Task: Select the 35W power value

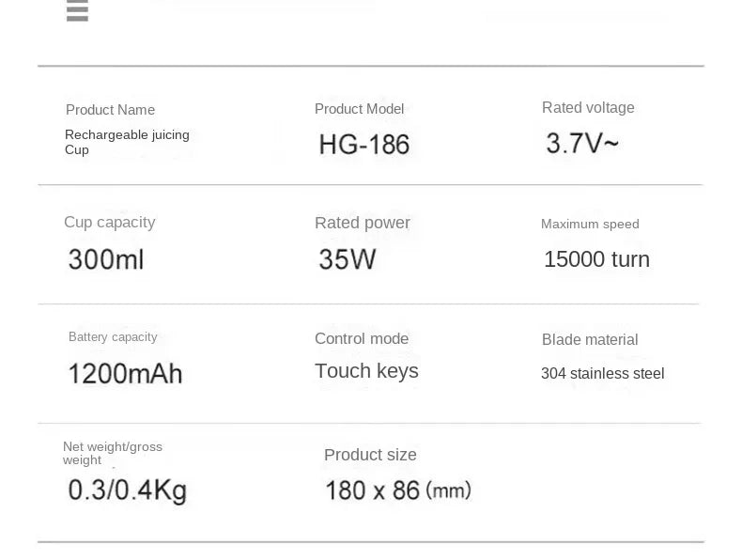Action: 347,259
